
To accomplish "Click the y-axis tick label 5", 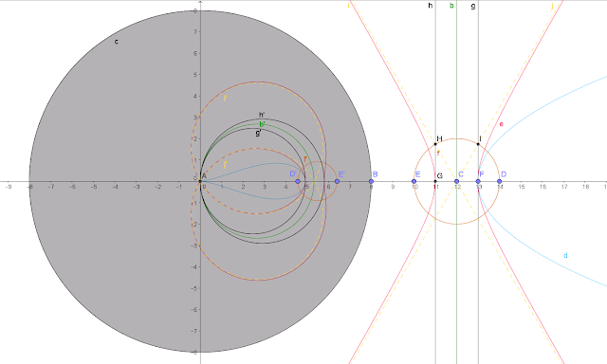I will [x=195, y=74].
